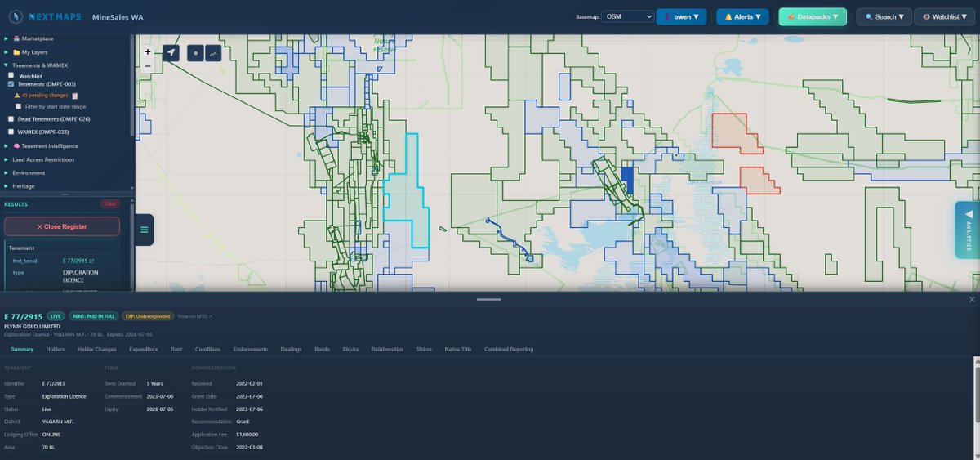Open the Search dropdown
The height and width of the screenshot is (460, 980).
(884, 16)
